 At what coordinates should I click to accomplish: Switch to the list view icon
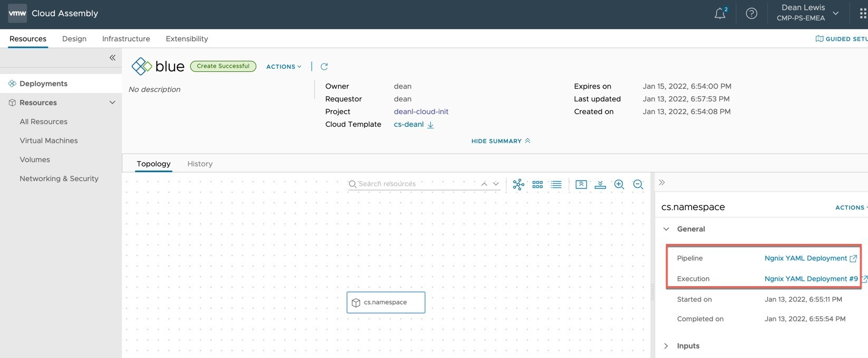(x=556, y=184)
